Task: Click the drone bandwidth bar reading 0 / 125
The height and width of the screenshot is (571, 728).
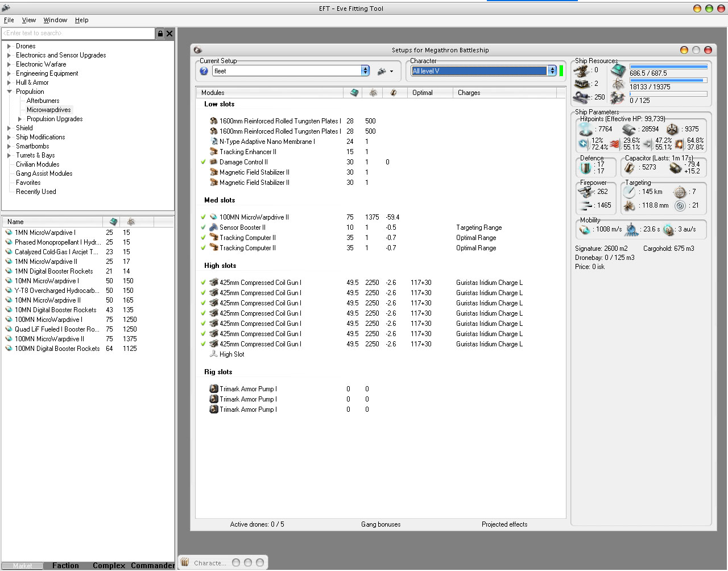Action: (668, 94)
